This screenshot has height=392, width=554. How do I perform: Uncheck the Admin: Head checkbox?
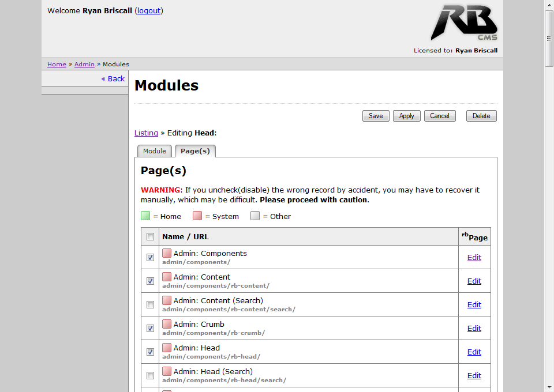pyautogui.click(x=150, y=352)
